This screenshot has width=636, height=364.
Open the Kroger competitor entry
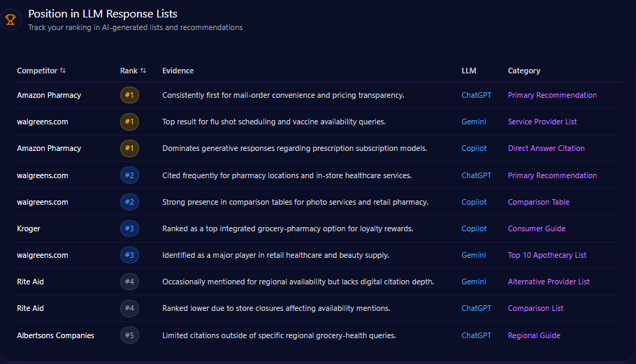click(29, 228)
